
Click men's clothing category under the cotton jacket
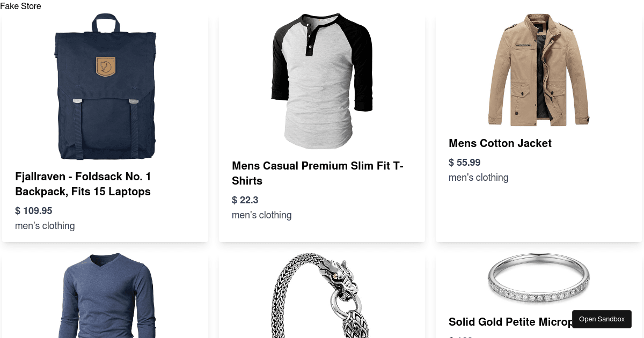479,178
